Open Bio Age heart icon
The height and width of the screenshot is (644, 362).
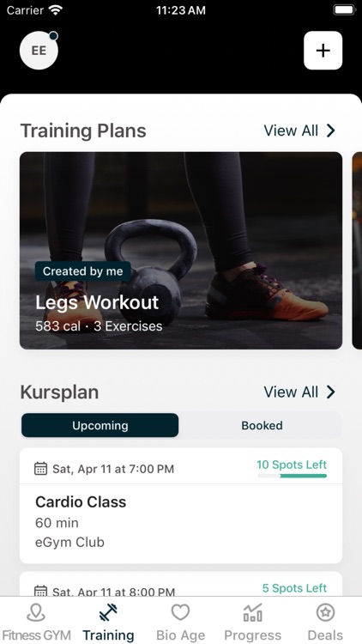[x=181, y=613]
